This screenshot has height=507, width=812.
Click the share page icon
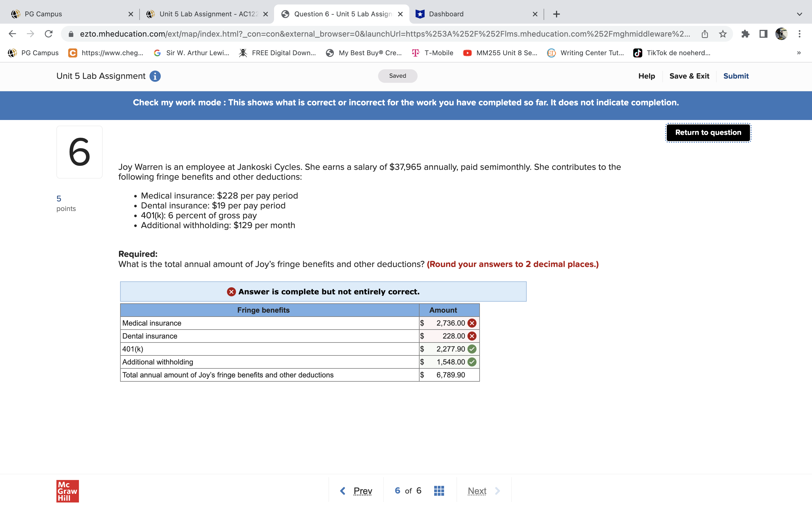(x=705, y=34)
